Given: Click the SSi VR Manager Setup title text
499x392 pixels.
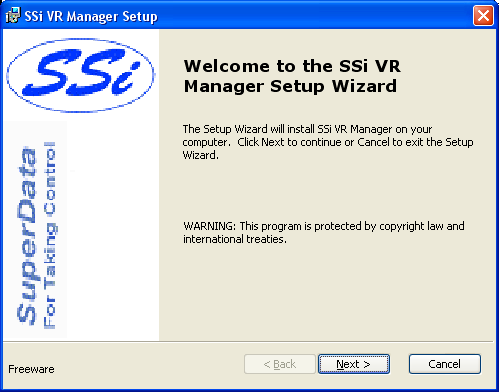Looking at the screenshot, I should pyautogui.click(x=91, y=16).
